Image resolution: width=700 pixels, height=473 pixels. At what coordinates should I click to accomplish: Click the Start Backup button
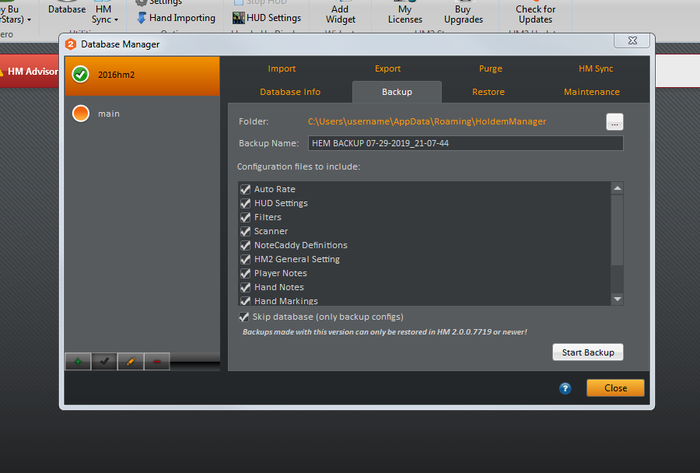pyautogui.click(x=588, y=353)
